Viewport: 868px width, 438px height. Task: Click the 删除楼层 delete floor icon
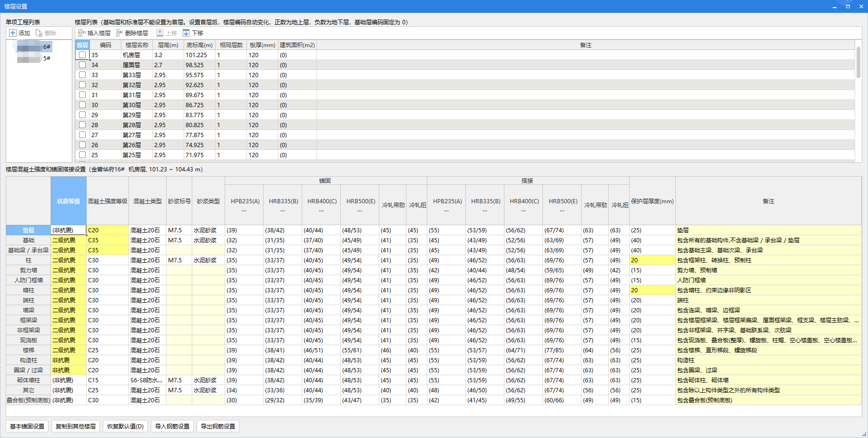point(119,33)
